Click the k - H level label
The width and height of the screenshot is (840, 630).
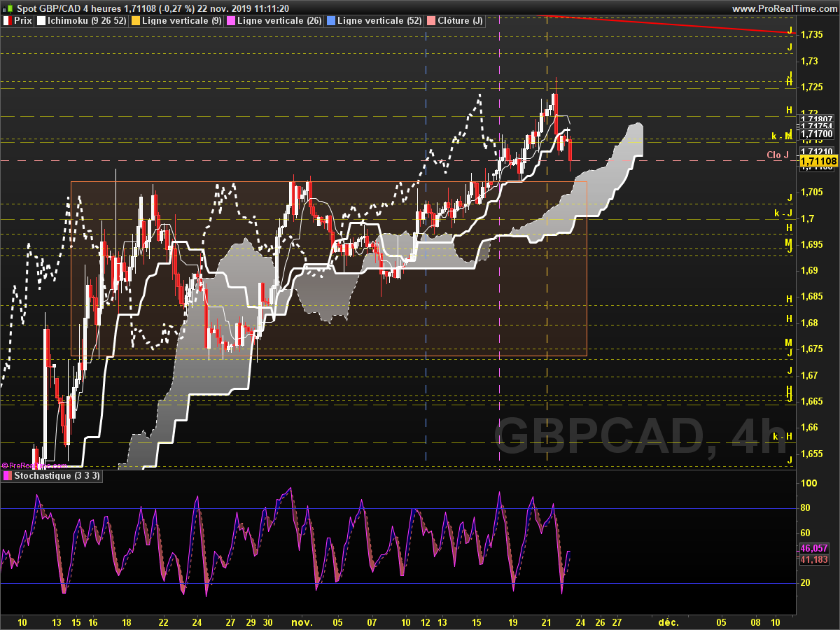(783, 436)
